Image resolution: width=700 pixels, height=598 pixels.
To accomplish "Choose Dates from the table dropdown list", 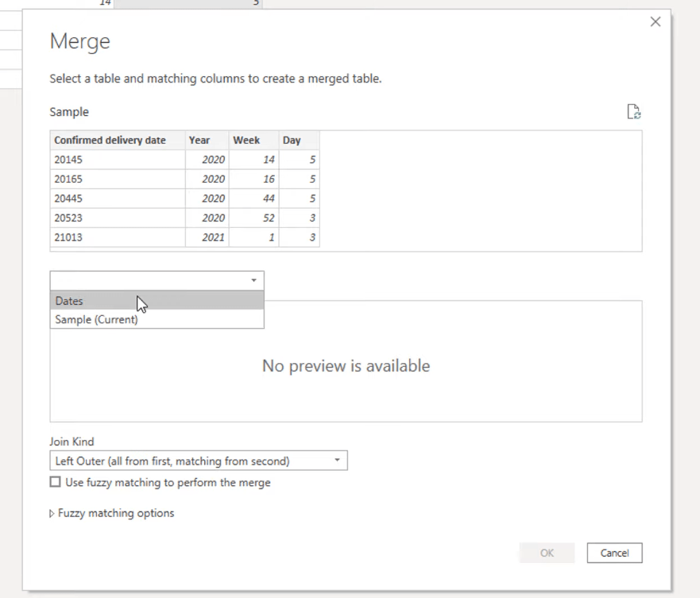I will [157, 300].
